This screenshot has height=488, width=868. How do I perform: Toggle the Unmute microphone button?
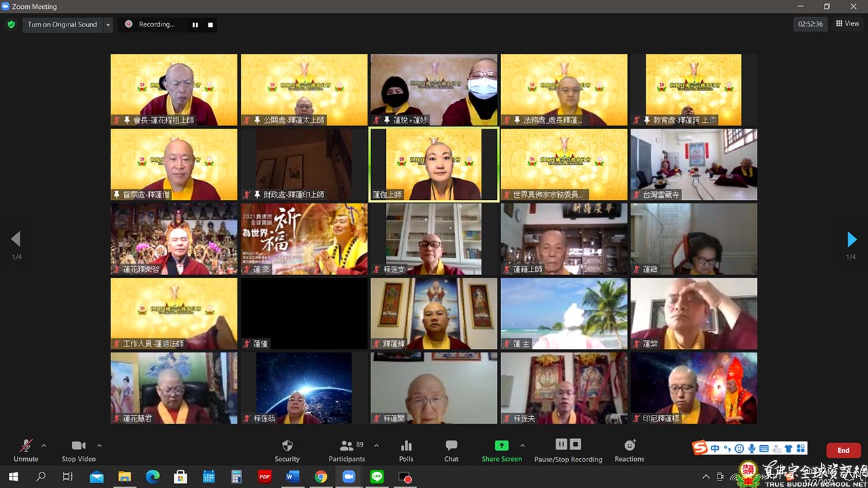(x=26, y=446)
